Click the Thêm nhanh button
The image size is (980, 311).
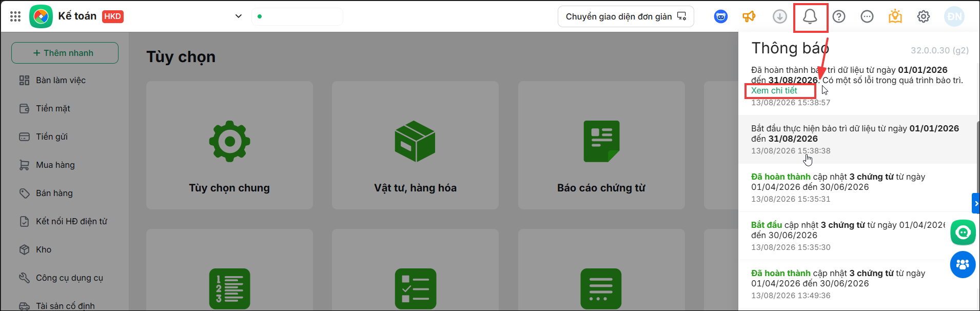(65, 53)
